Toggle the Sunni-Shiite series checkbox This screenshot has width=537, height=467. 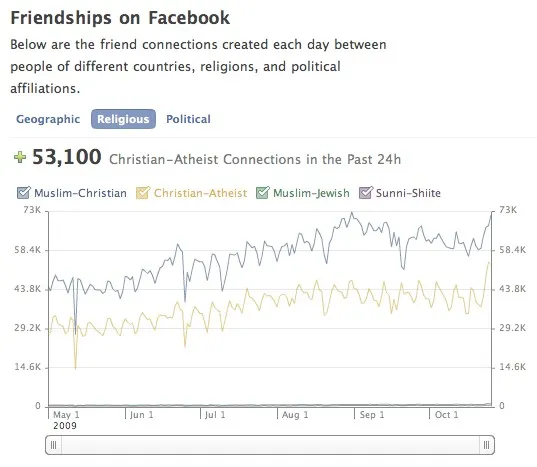(x=365, y=193)
